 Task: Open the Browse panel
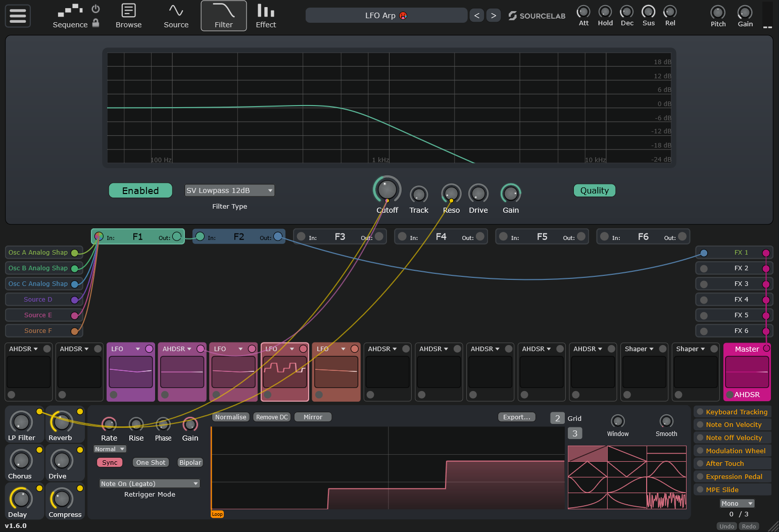pyautogui.click(x=128, y=16)
